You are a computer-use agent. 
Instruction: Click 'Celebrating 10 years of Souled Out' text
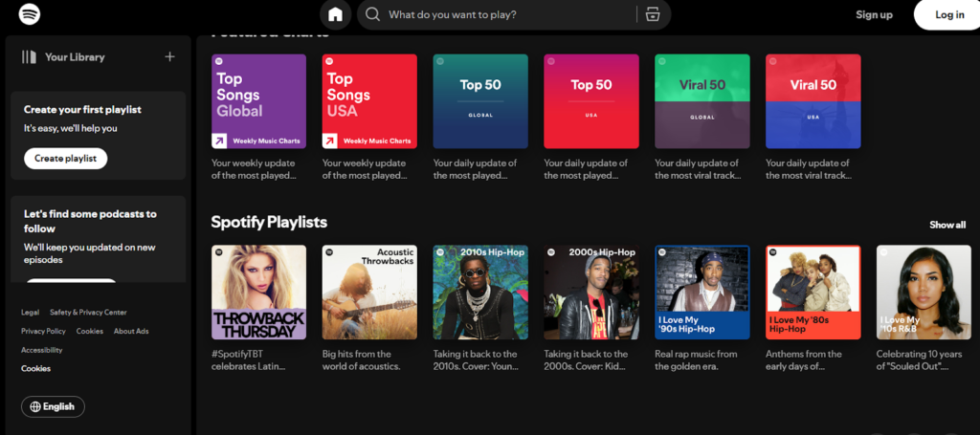click(x=919, y=360)
